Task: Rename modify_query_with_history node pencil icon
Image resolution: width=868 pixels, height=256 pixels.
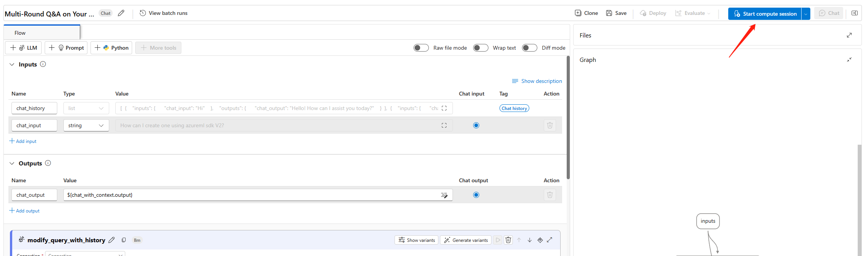Action: point(112,240)
